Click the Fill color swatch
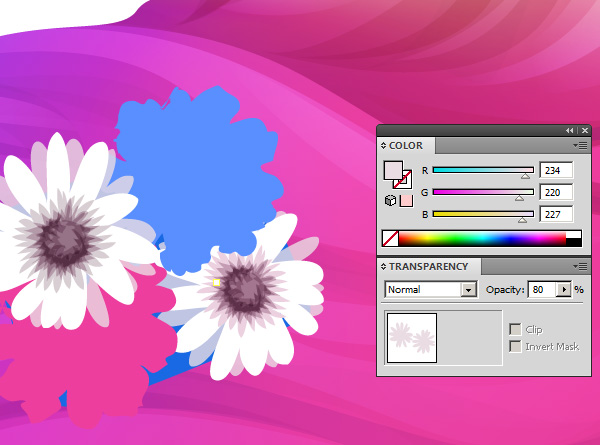The image size is (600, 445). 392,170
